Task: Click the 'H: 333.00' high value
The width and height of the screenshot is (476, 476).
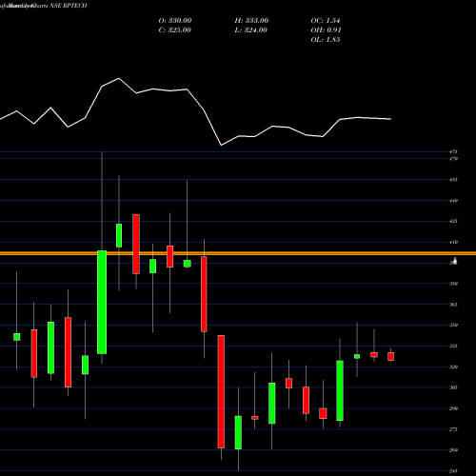Action: click(x=251, y=21)
